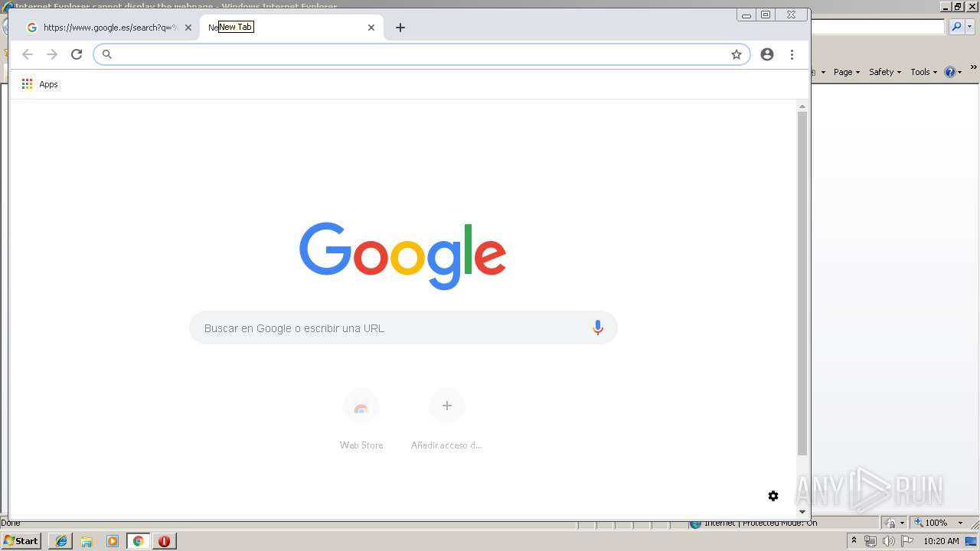Expand the IE search provider dropdown arrow
The width and height of the screenshot is (980, 551).
click(x=970, y=27)
